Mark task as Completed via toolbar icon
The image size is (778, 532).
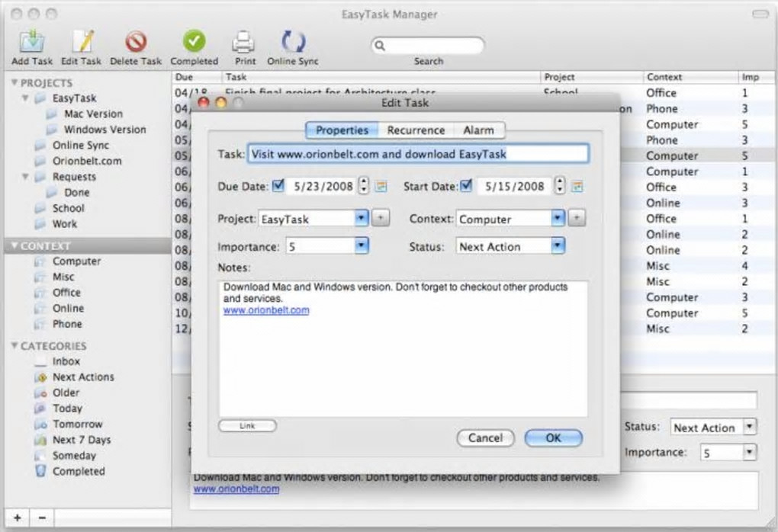[194, 40]
